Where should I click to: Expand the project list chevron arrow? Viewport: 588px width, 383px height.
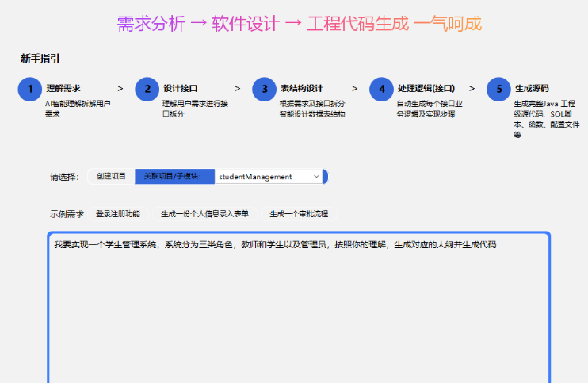[x=316, y=177]
